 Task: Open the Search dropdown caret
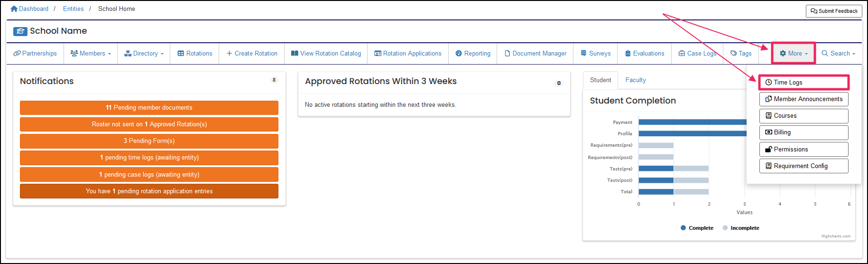click(854, 54)
